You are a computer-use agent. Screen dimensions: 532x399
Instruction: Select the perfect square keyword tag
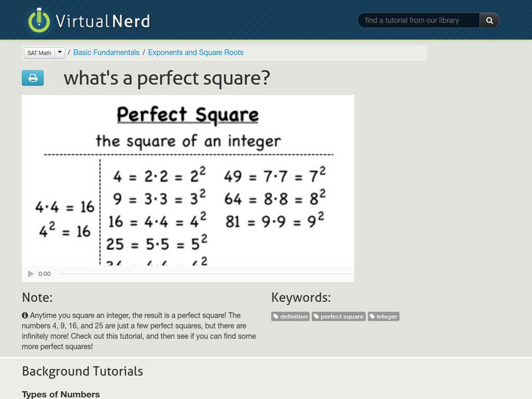pos(338,317)
